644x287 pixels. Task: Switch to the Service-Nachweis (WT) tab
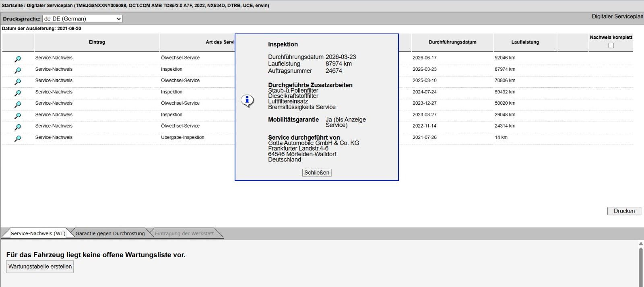click(38, 233)
